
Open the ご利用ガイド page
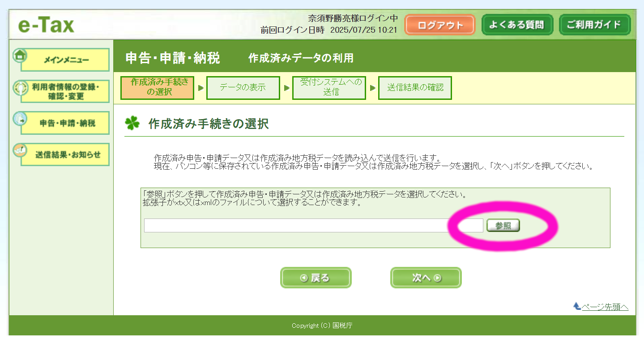click(x=594, y=25)
